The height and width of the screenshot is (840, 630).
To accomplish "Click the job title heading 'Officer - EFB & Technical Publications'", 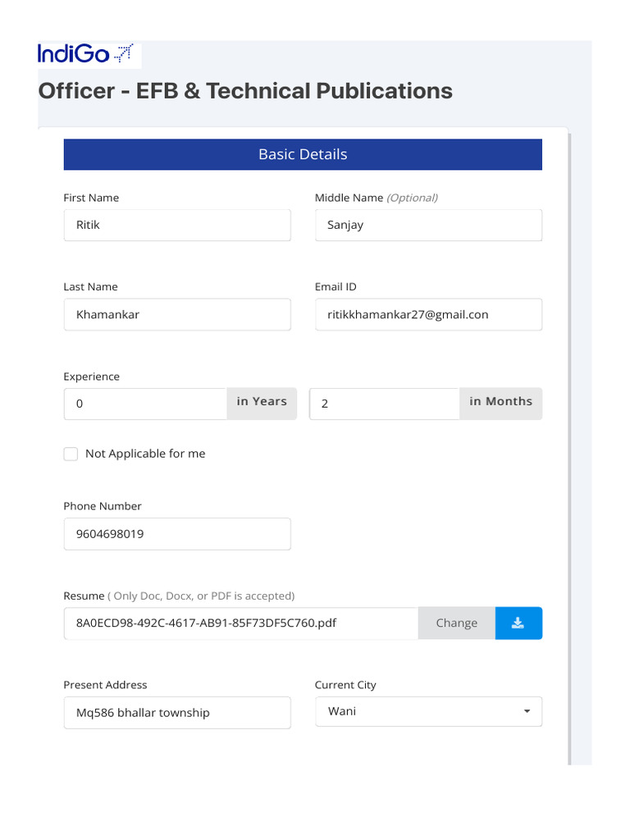I will (x=245, y=91).
